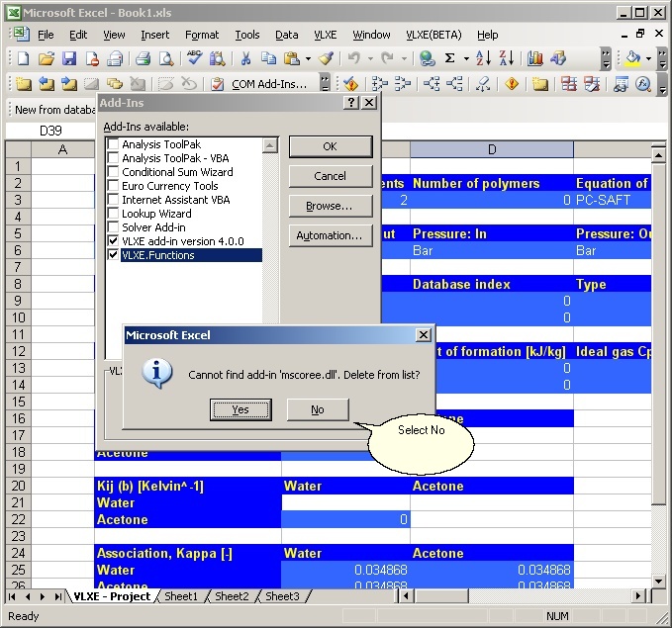Click the Research icon
672x628 pixels.
pos(218,58)
